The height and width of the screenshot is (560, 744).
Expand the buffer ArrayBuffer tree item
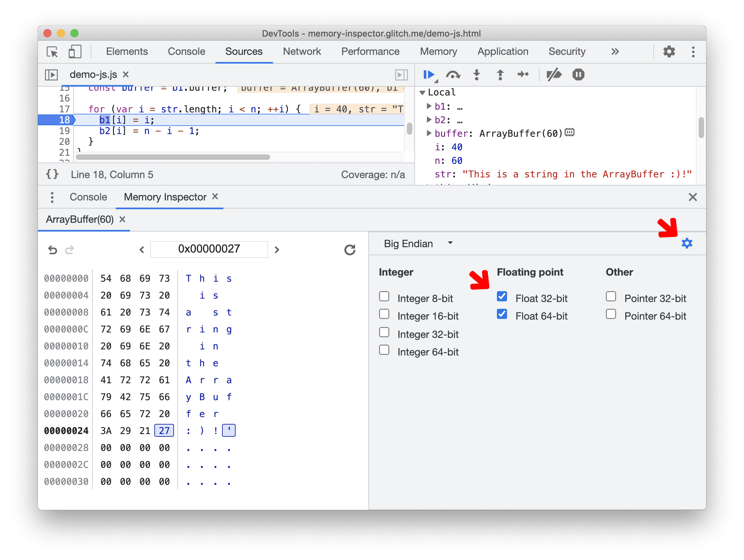(x=428, y=132)
